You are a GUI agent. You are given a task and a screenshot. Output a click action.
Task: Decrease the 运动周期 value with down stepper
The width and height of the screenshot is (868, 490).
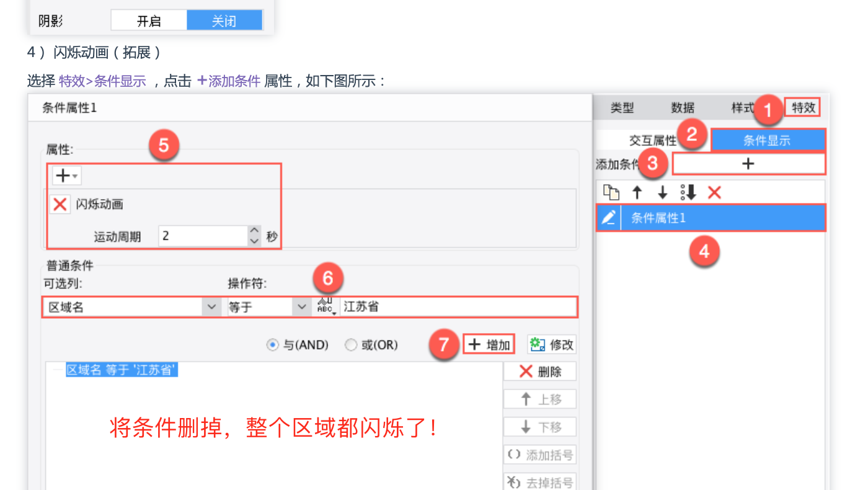click(254, 241)
